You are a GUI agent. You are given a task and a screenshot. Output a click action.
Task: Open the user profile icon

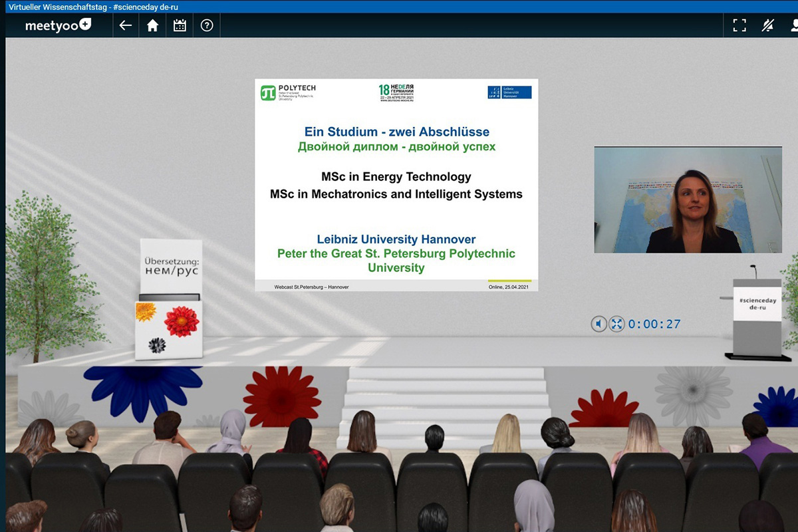(x=794, y=26)
